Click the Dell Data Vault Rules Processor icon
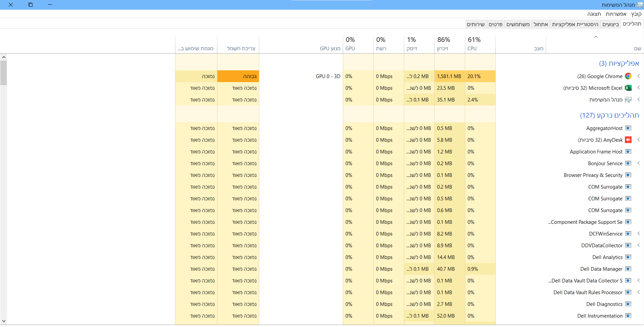Screen dimensions: 644x327 point(628,292)
